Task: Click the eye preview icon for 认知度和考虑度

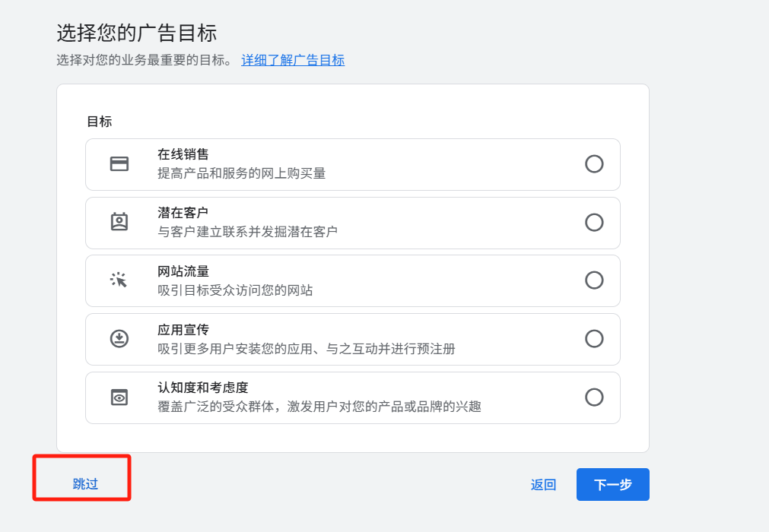Action: pos(119,397)
